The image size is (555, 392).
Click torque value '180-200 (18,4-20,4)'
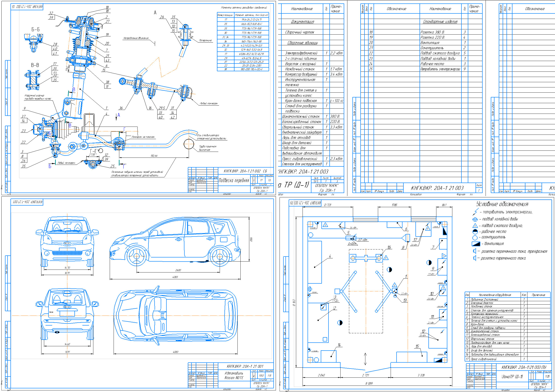click(x=251, y=69)
